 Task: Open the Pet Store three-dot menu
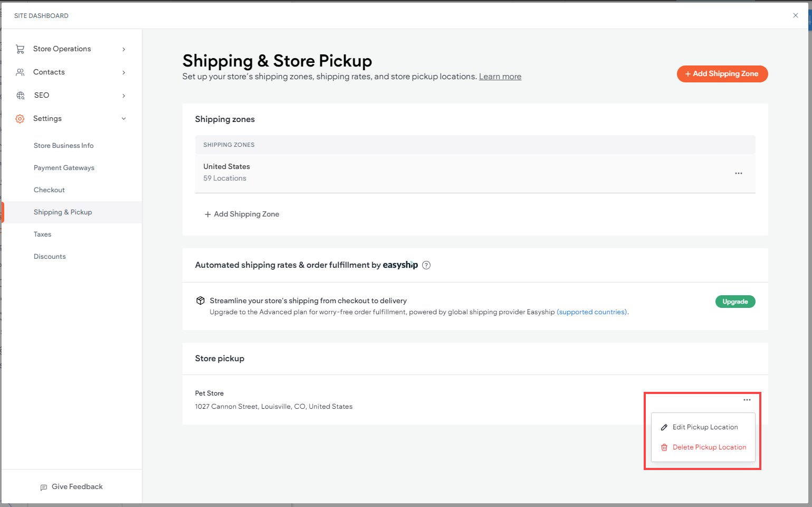[x=747, y=400]
